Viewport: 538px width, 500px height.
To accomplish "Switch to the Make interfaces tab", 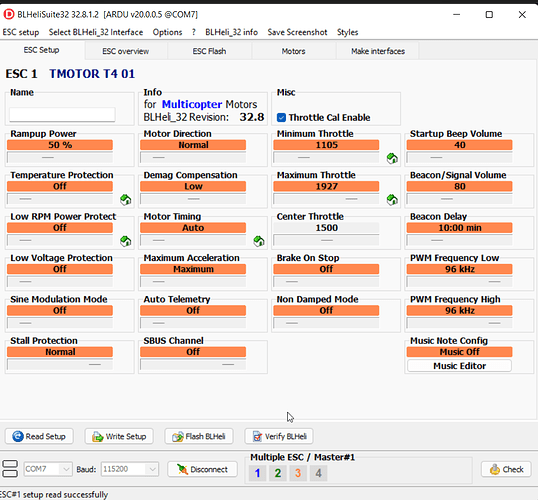I will tap(378, 51).
